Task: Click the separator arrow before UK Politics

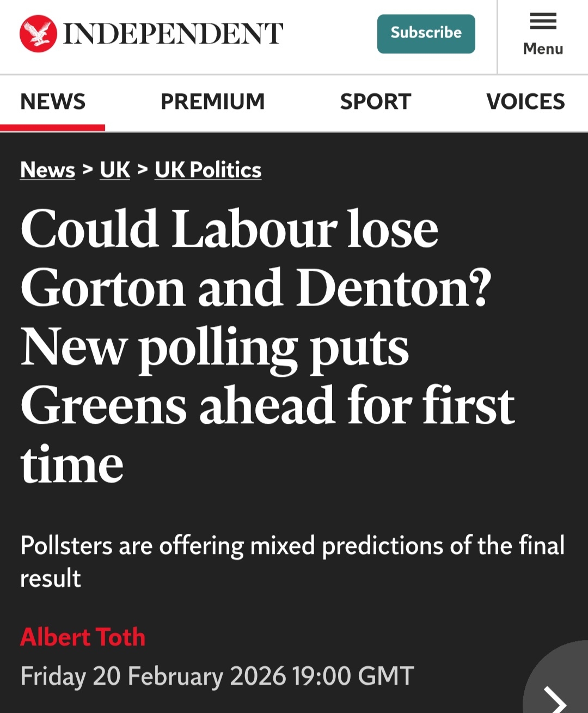Action: click(x=143, y=169)
